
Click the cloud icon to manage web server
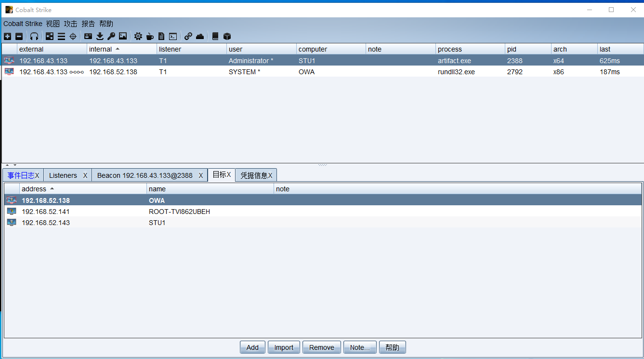pos(200,36)
